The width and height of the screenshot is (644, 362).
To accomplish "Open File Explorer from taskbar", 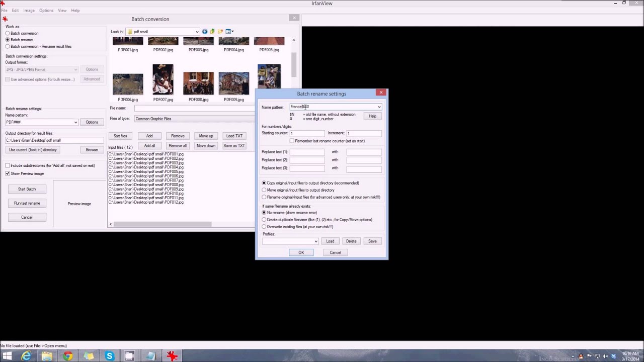I will [x=47, y=356].
